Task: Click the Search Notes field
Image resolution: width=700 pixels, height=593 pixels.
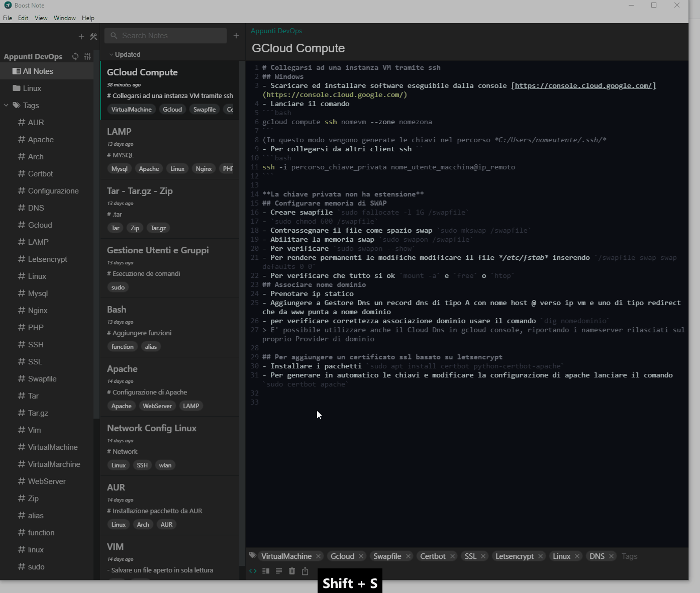Action: pos(165,35)
